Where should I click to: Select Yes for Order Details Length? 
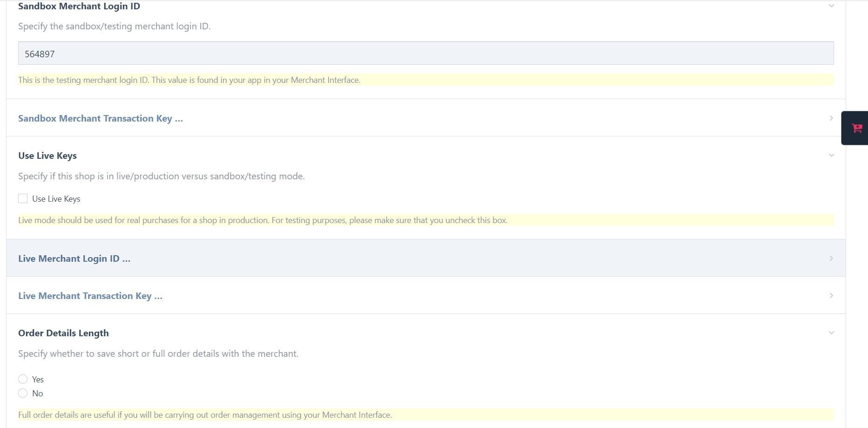click(23, 379)
